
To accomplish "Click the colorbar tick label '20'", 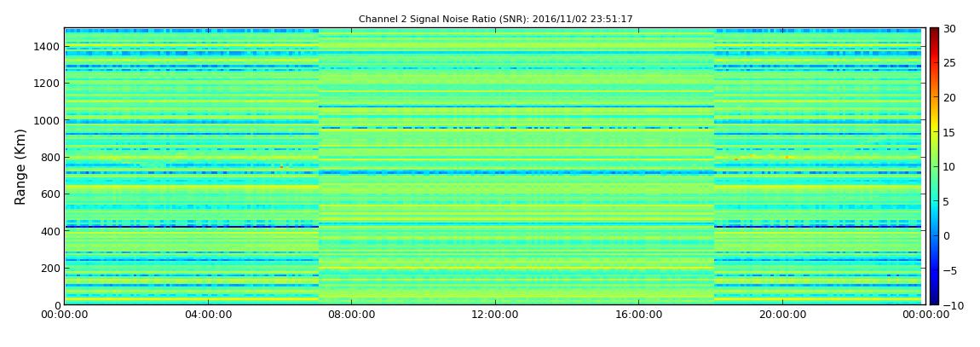I will 949,97.
